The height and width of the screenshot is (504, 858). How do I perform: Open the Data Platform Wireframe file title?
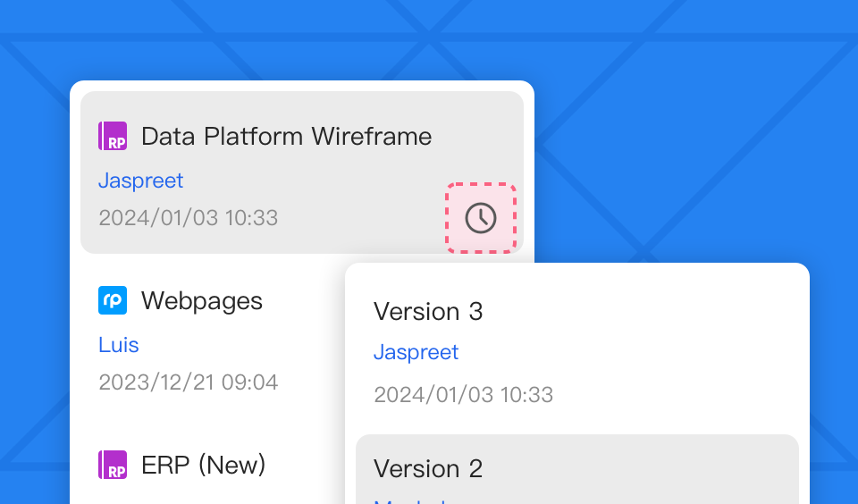click(x=286, y=136)
